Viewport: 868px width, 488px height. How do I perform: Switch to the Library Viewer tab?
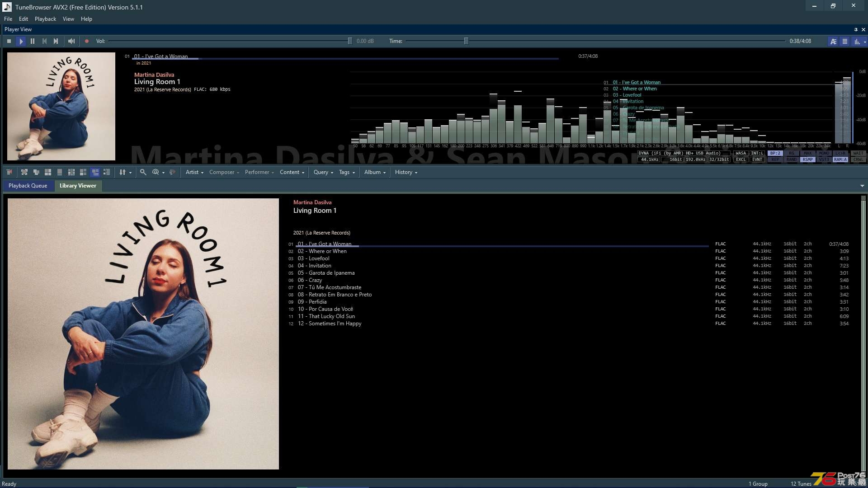pyautogui.click(x=78, y=186)
